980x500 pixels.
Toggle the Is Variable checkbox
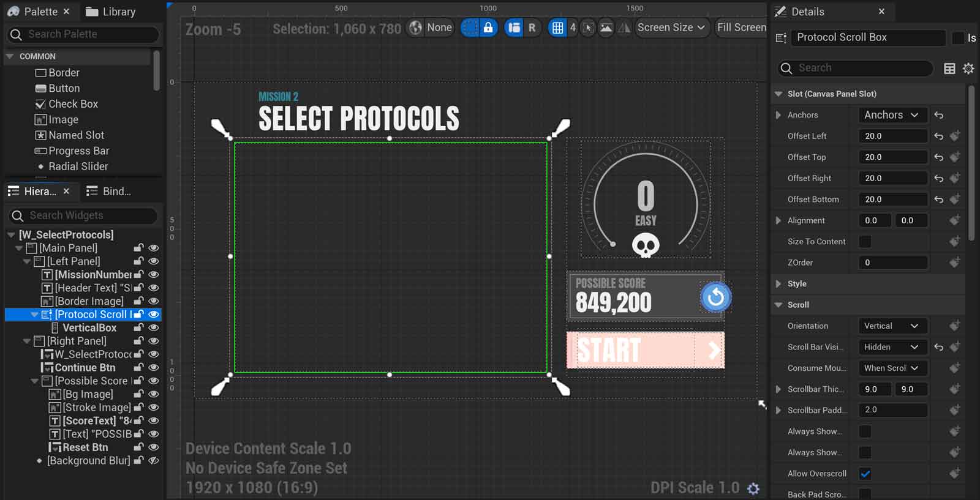(958, 38)
